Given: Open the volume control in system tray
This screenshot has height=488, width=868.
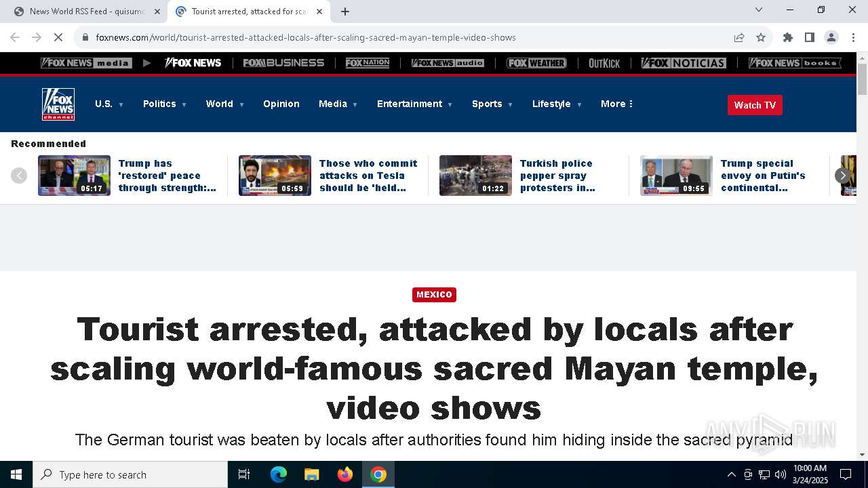Looking at the screenshot, I should coord(781,474).
